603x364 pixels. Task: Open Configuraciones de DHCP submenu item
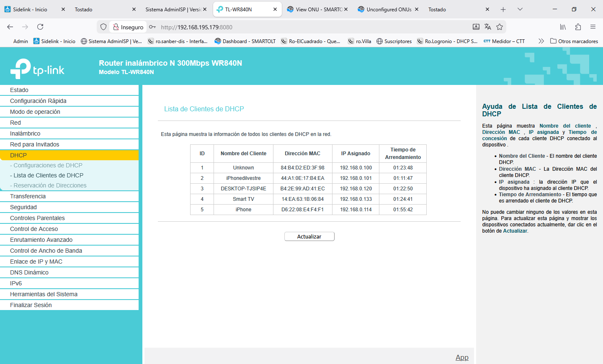[48, 165]
